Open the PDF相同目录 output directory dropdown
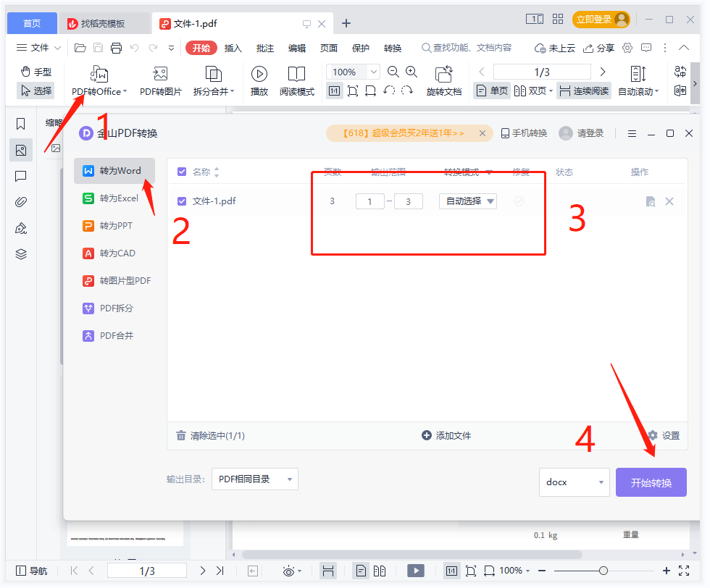This screenshot has height=588, width=710. click(x=255, y=479)
